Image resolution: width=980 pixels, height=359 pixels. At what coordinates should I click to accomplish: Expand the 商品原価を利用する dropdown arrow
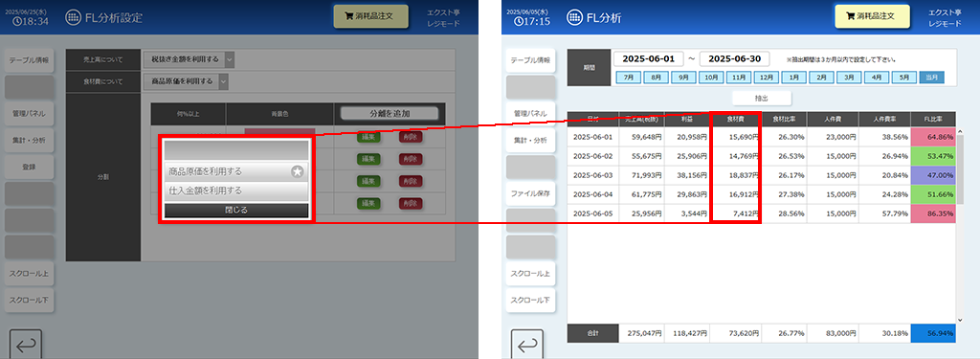tap(224, 81)
